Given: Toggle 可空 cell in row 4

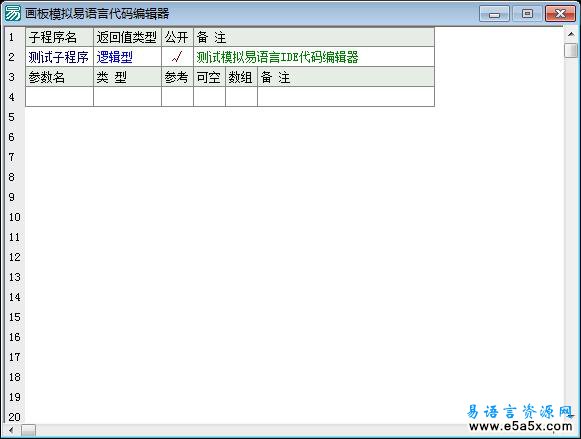Looking at the screenshot, I should (209, 97).
